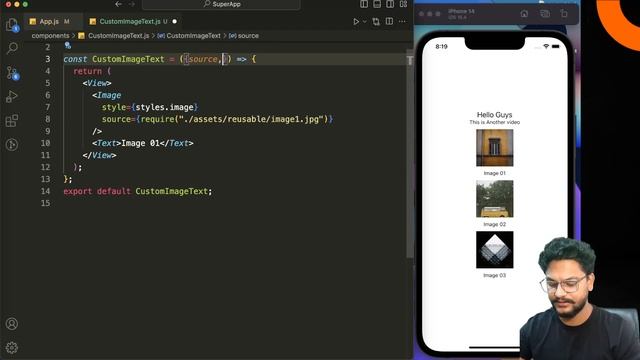
Task: Take a screenshot from the Simulator toolbar
Action: point(545,13)
